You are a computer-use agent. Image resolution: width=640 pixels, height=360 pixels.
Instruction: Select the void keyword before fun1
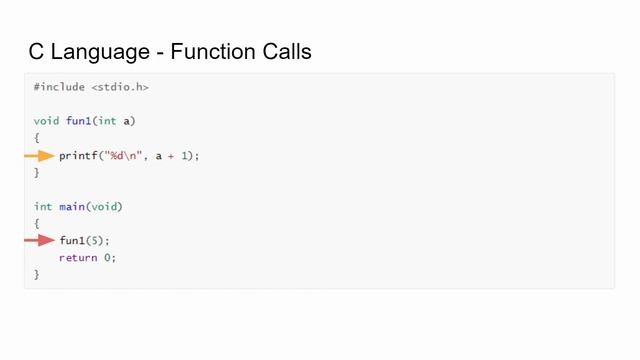coord(47,121)
